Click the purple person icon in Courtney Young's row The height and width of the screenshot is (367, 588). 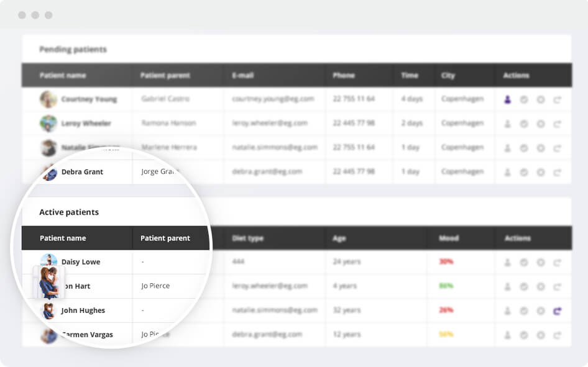507,99
